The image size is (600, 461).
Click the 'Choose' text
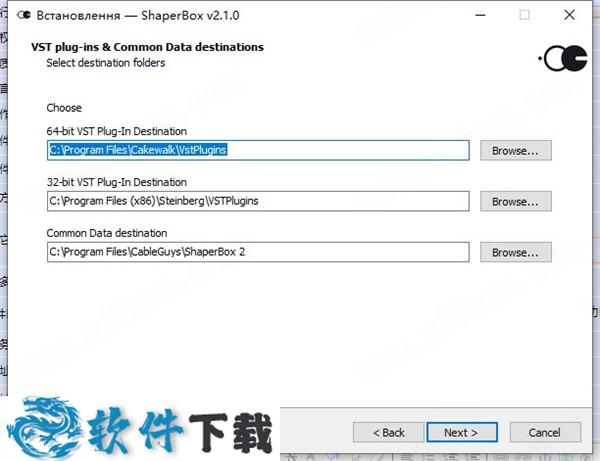tap(64, 108)
